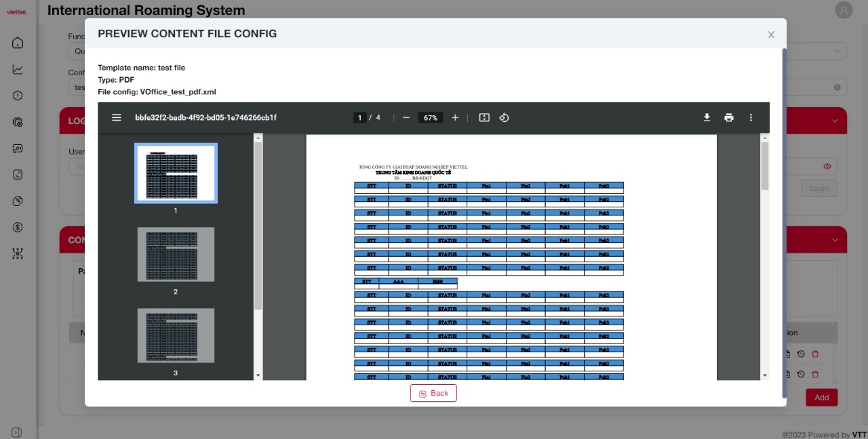The image size is (868, 439).
Task: Click the fit to page icon
Action: click(x=484, y=118)
